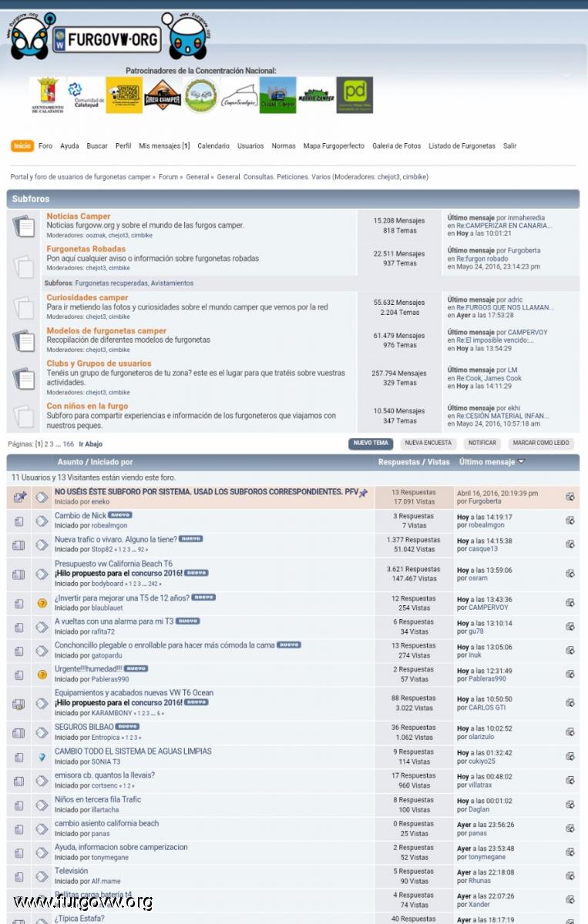
Task: Expand the page ellipsis in the Presupuesto vw California topic before 242
Action: click(x=143, y=584)
